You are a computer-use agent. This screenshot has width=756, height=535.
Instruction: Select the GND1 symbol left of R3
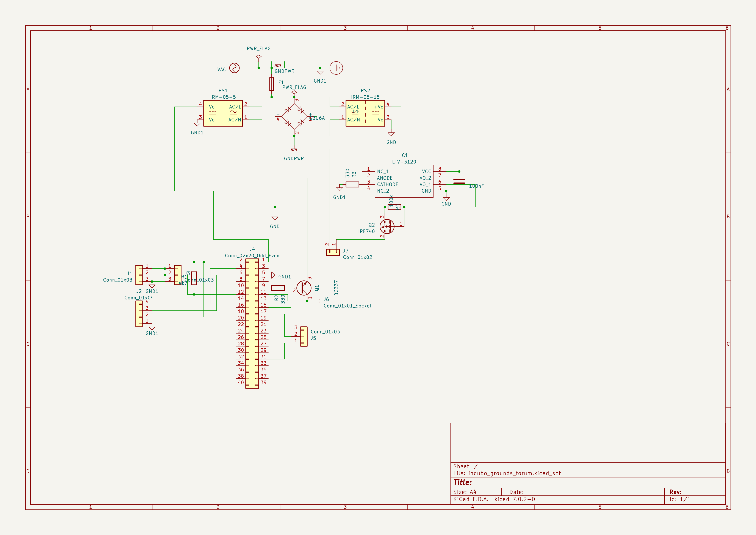pos(340,189)
